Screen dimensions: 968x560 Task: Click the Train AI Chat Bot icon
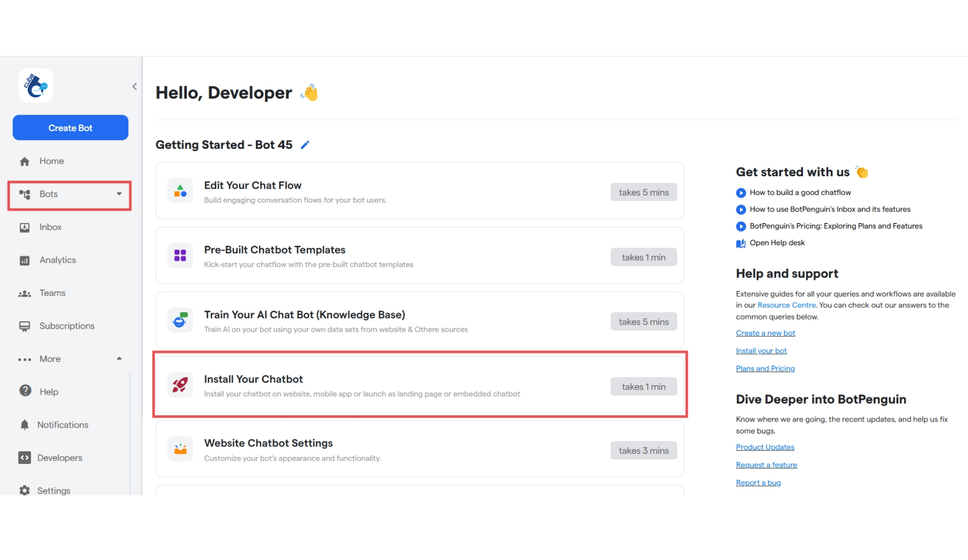pyautogui.click(x=180, y=320)
